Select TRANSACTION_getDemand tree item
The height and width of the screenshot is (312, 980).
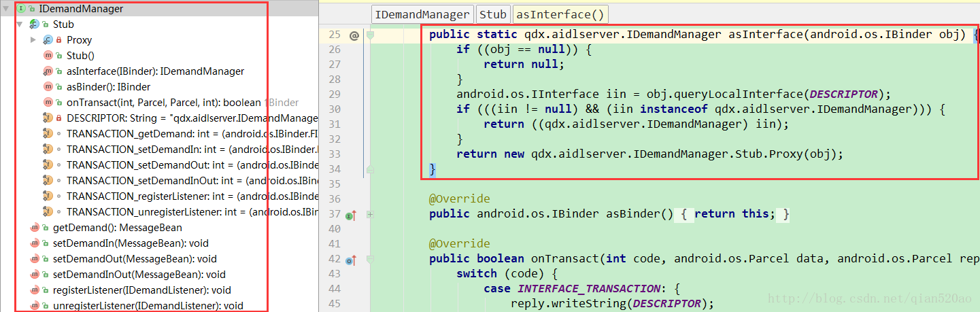[x=192, y=134]
